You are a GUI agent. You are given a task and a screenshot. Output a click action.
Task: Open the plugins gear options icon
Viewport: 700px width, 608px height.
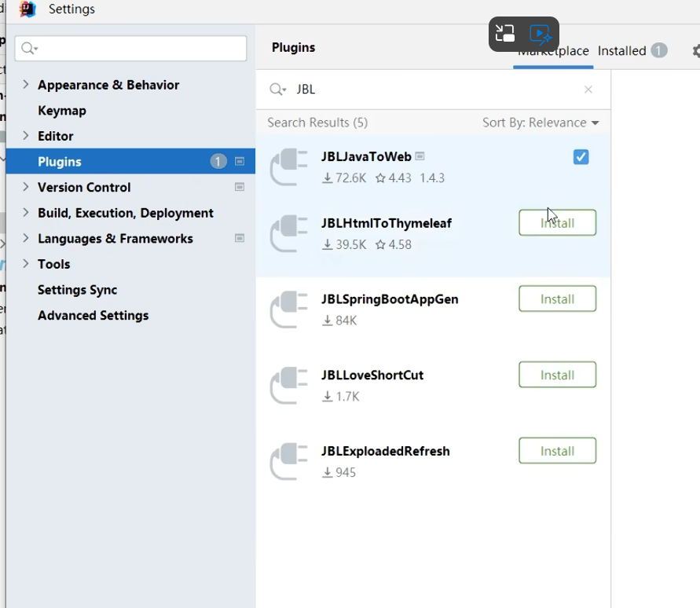pyautogui.click(x=696, y=51)
